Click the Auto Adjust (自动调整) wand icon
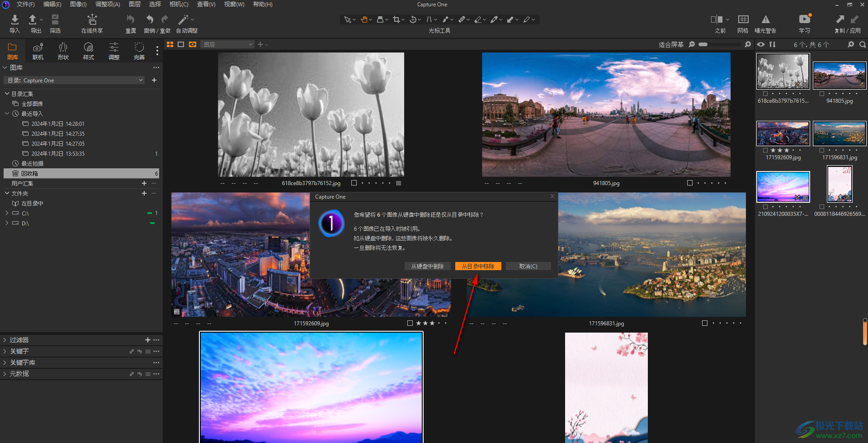Screen dimensions: 868x443 pyautogui.click(x=183, y=20)
